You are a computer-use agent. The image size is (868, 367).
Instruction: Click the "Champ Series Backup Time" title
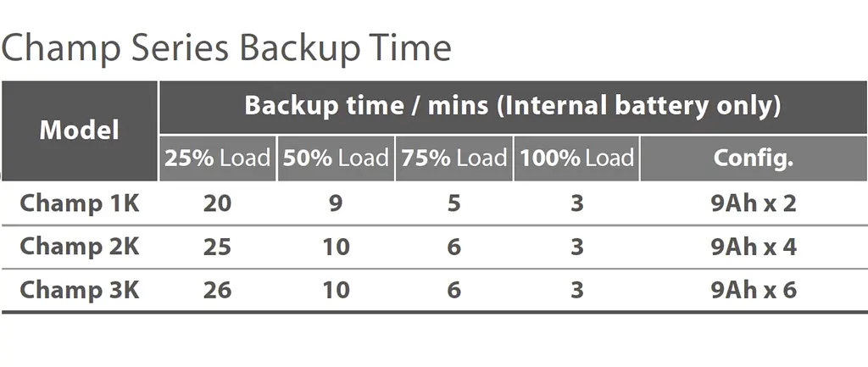(x=226, y=48)
